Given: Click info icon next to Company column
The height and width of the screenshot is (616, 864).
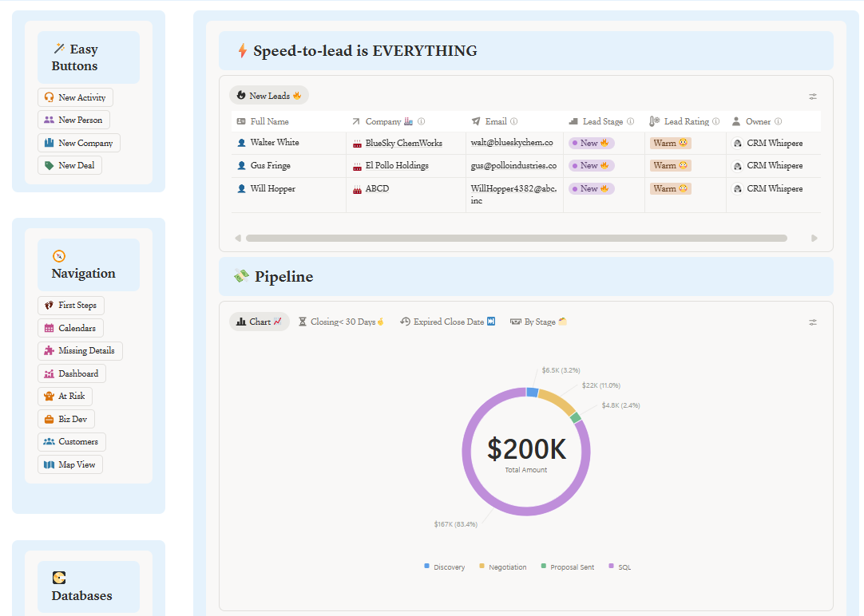Looking at the screenshot, I should coord(421,122).
